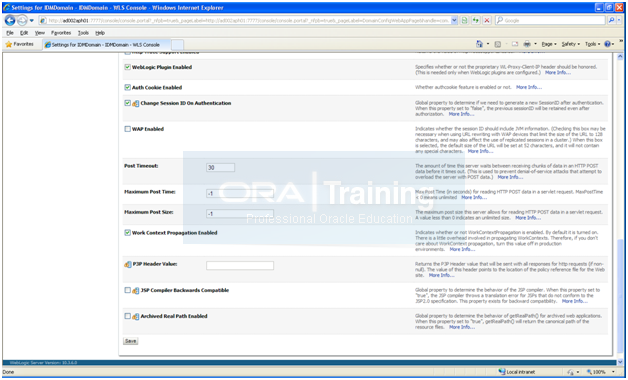Open the File menu
The image size is (628, 380).
click(10, 33)
